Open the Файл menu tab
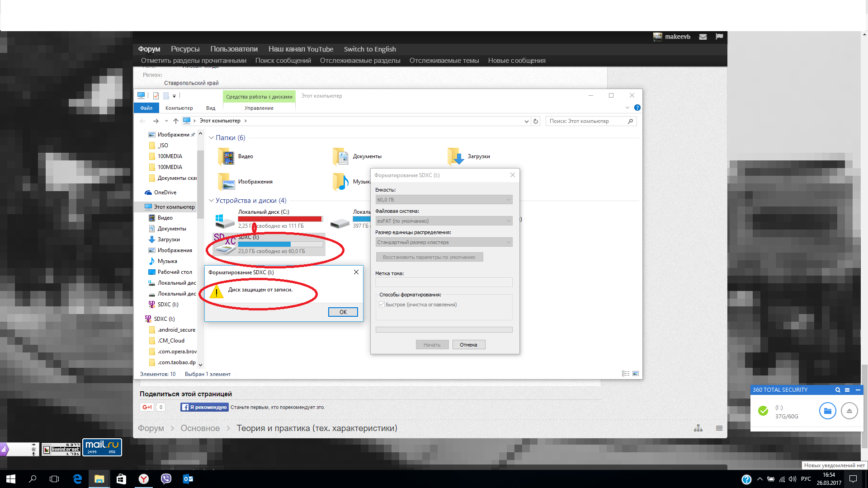This screenshot has height=488, width=868. pyautogui.click(x=146, y=108)
